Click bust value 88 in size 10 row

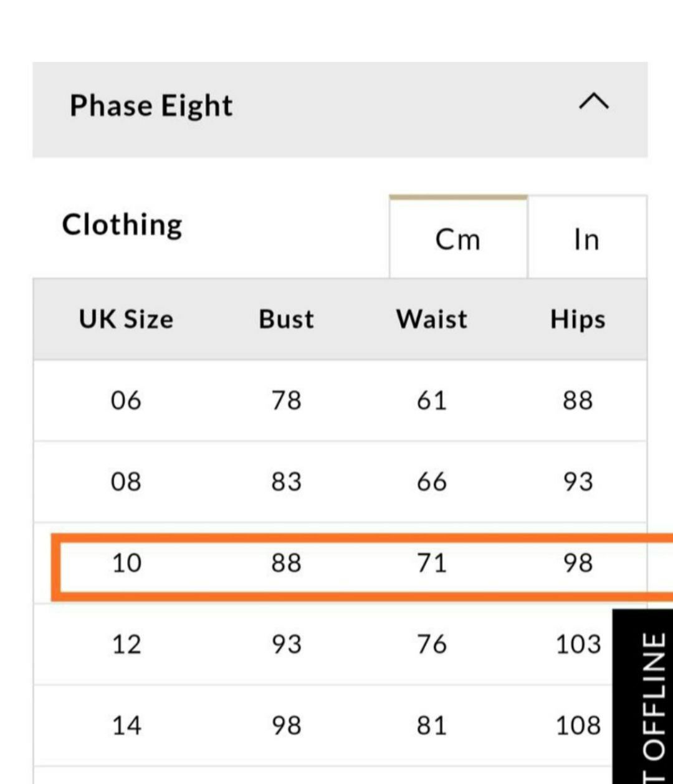coord(287,563)
